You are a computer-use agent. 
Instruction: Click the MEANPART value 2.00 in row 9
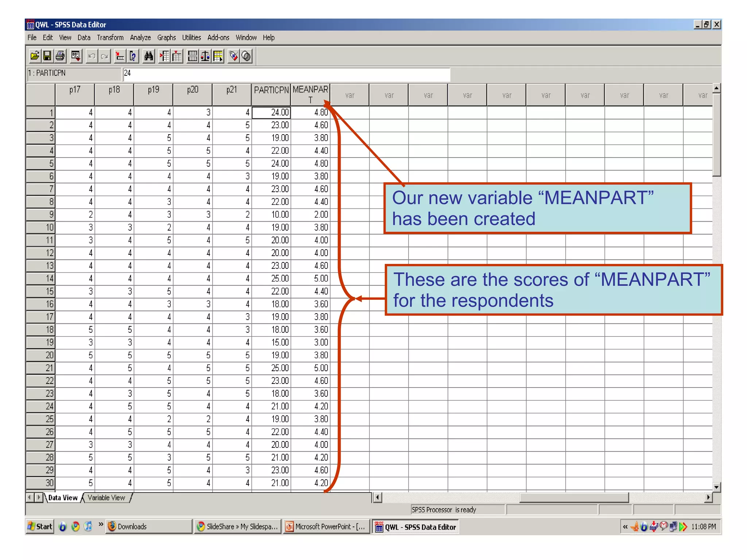coord(310,215)
